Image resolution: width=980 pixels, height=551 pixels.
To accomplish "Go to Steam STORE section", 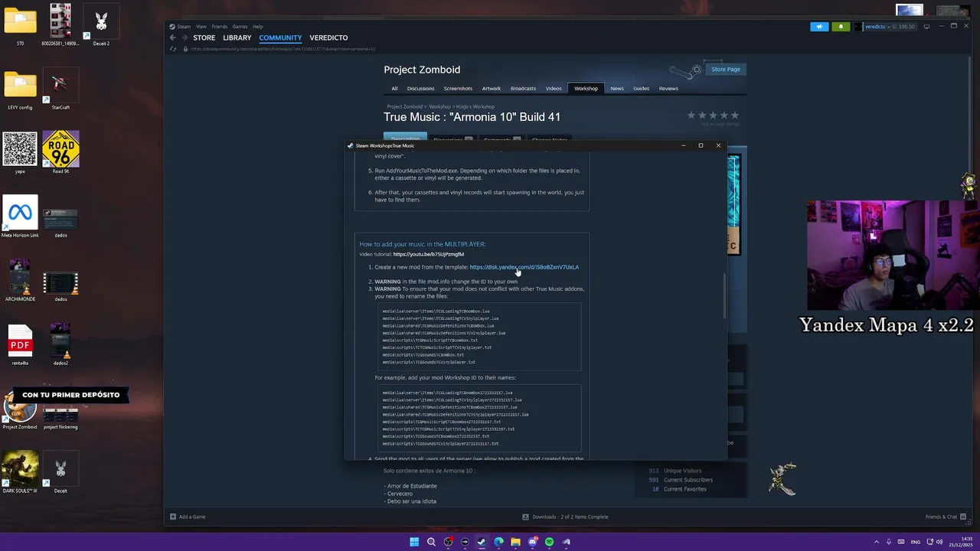I will pyautogui.click(x=204, y=37).
